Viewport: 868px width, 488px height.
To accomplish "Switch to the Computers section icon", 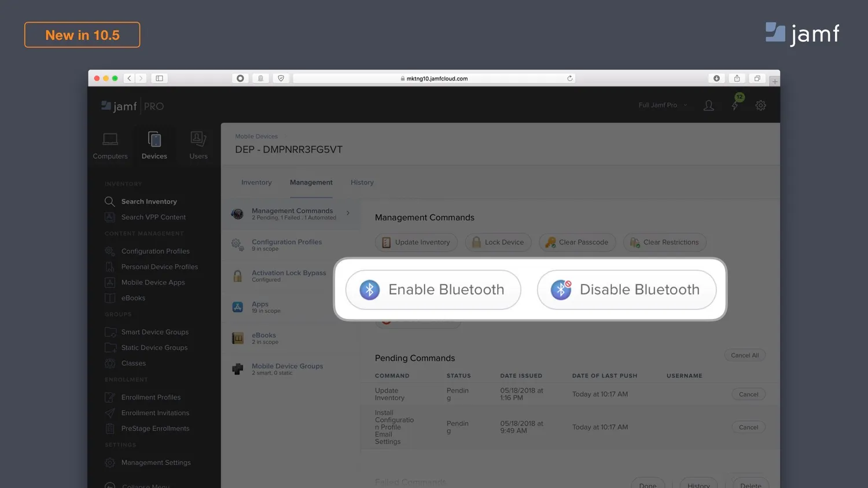I will pos(110,140).
